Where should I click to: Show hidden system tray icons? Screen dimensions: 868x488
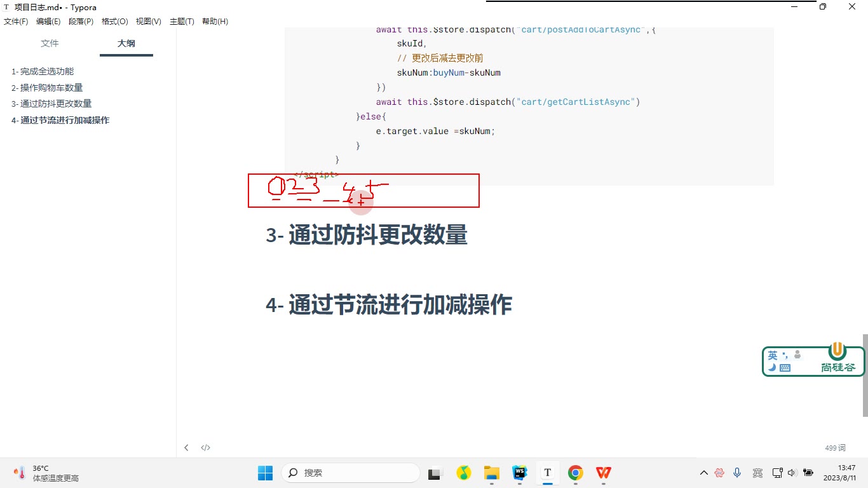coord(703,473)
